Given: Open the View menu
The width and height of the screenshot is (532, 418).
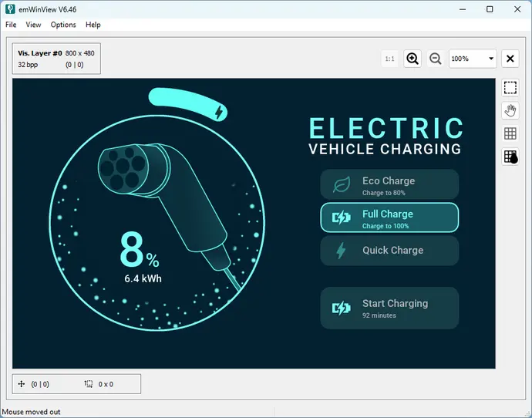Looking at the screenshot, I should click(33, 25).
